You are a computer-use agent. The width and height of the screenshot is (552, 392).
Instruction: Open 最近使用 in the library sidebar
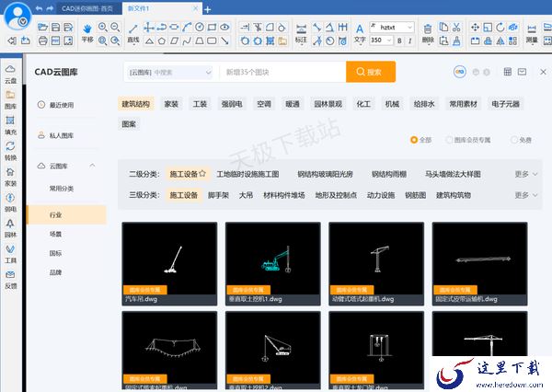[56, 105]
